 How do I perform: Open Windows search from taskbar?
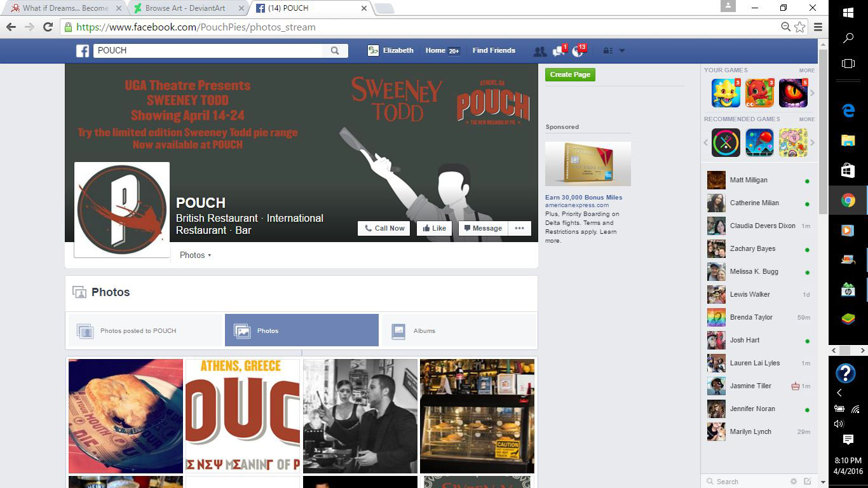click(848, 38)
